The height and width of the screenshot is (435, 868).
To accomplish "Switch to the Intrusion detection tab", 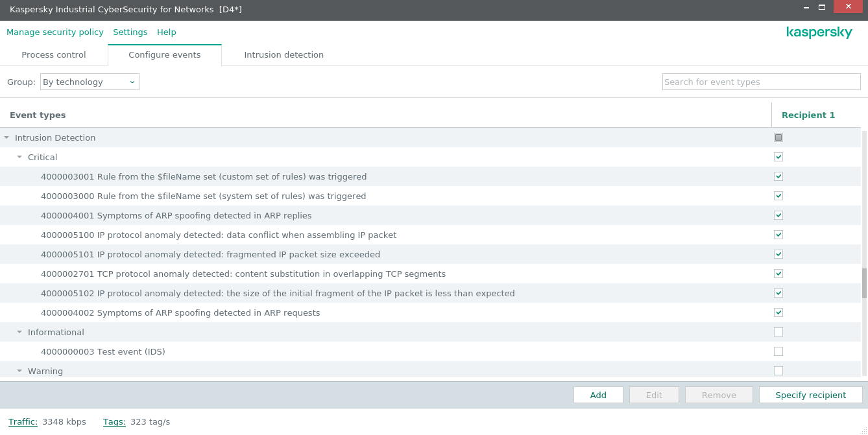I will click(x=283, y=55).
